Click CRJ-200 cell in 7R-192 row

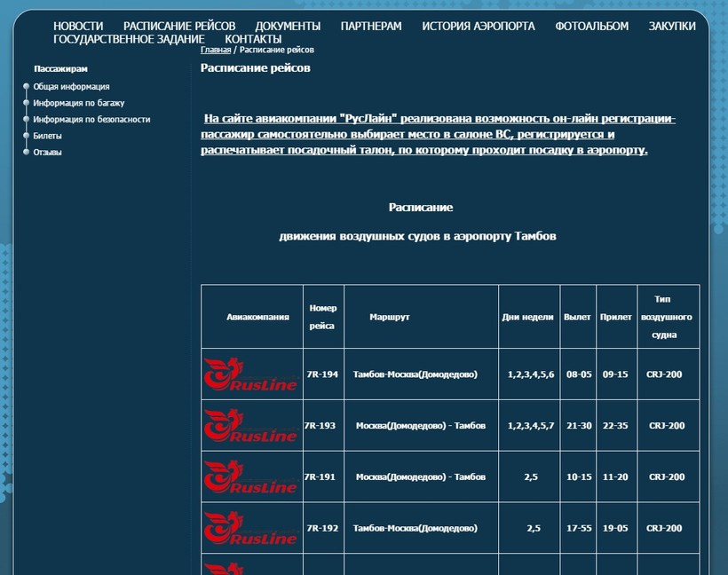(x=669, y=528)
